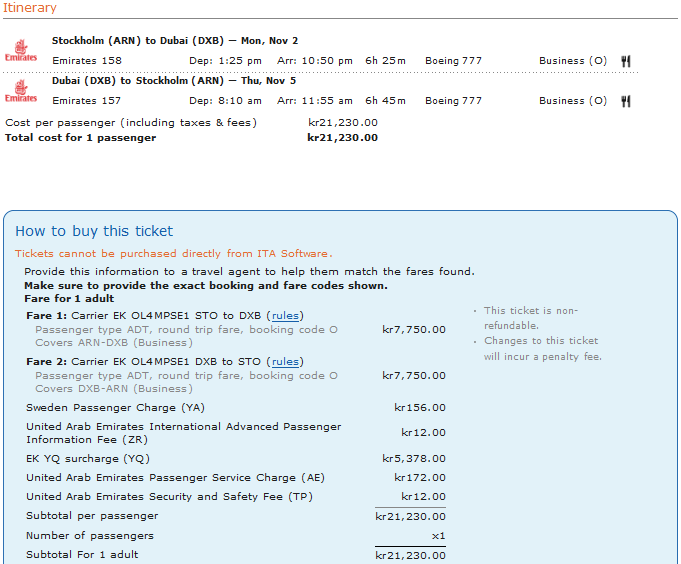Viewport: 681px width, 564px height.
Task: Click the Subtotal per passenger amount
Action: pyautogui.click(x=410, y=517)
